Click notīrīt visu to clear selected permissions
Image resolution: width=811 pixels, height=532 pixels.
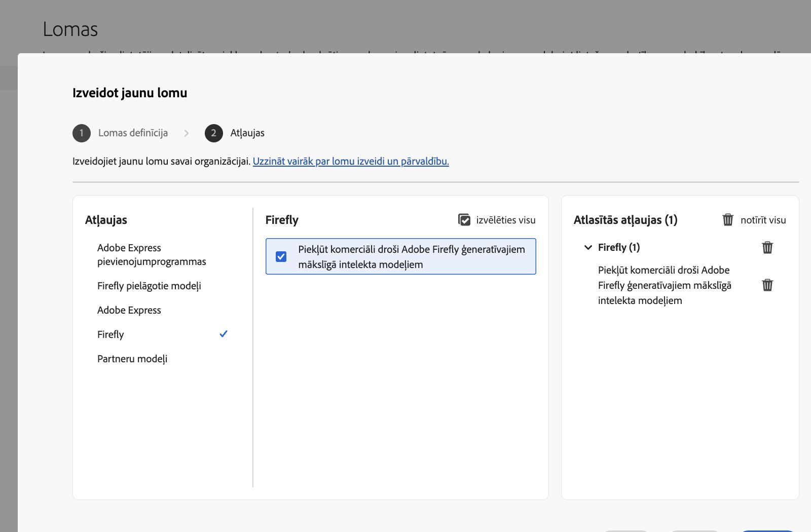pyautogui.click(x=763, y=220)
